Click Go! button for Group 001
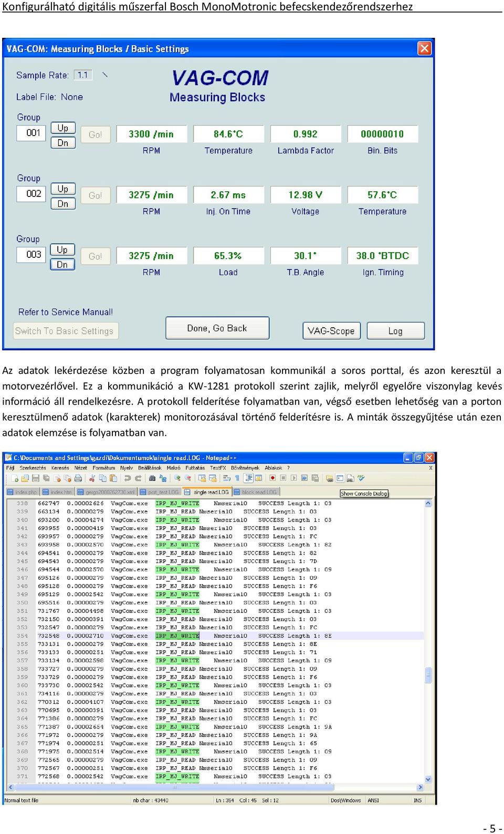The height and width of the screenshot is (834, 504). 95,134
